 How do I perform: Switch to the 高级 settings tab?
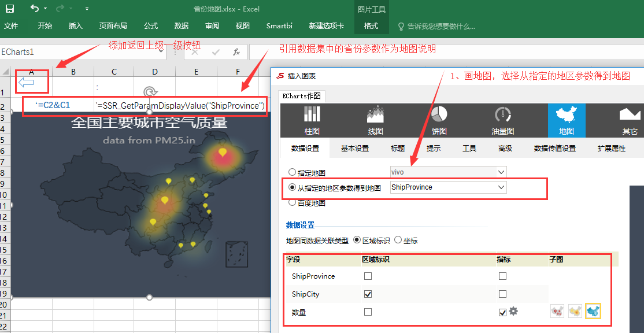pyautogui.click(x=505, y=148)
